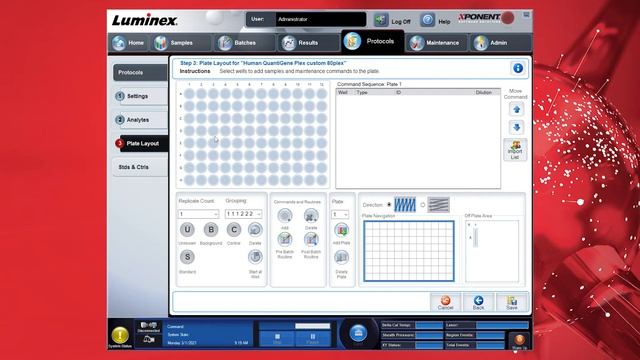Select the horizontal direction radio button

(423, 204)
